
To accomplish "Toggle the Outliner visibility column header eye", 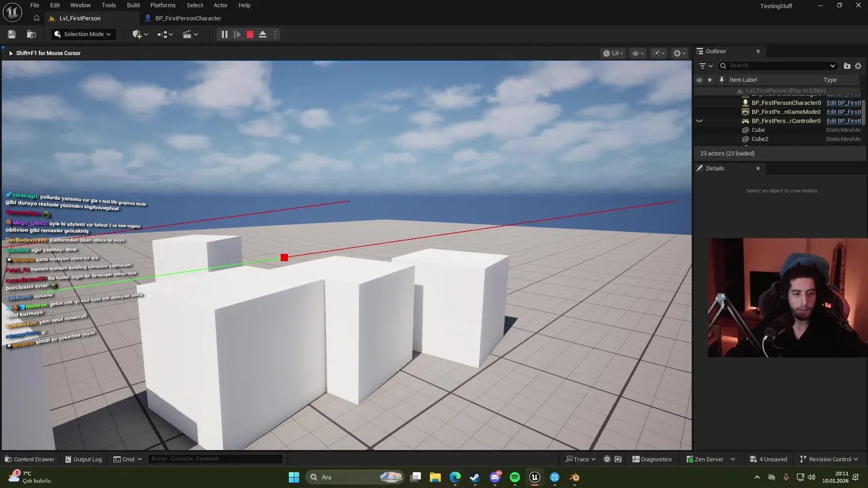I will (699, 80).
